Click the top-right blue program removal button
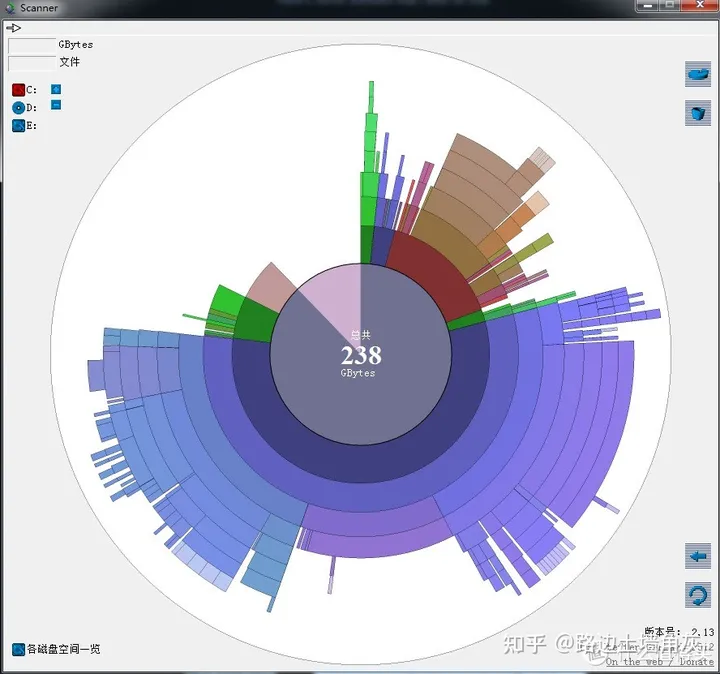This screenshot has width=720, height=674. pyautogui.click(x=698, y=74)
